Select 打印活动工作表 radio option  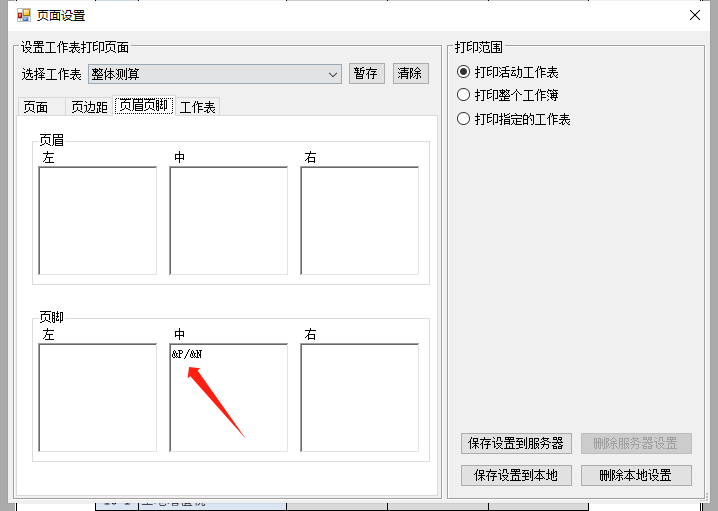pos(463,72)
